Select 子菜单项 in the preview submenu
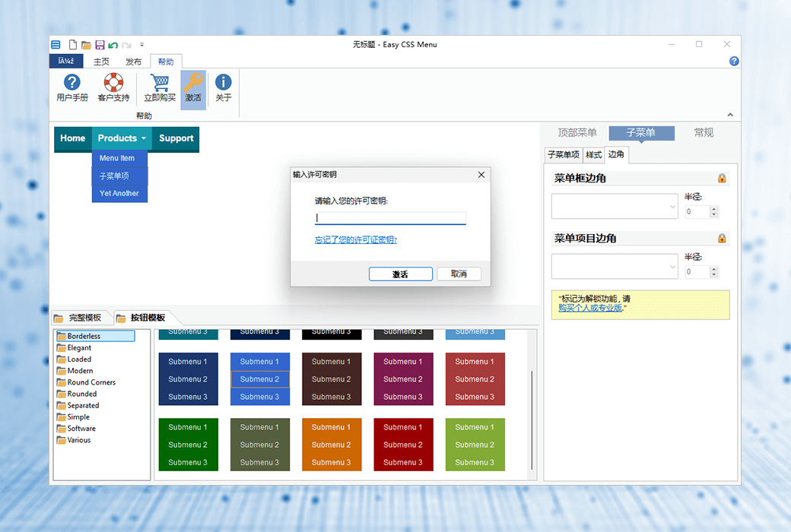 119,176
